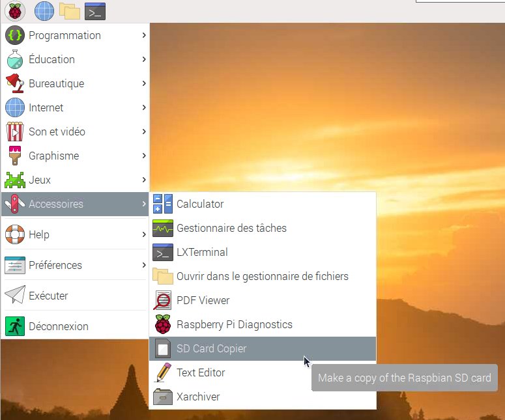This screenshot has width=505, height=420.
Task: Select the Jeux label
Action: coord(40,180)
